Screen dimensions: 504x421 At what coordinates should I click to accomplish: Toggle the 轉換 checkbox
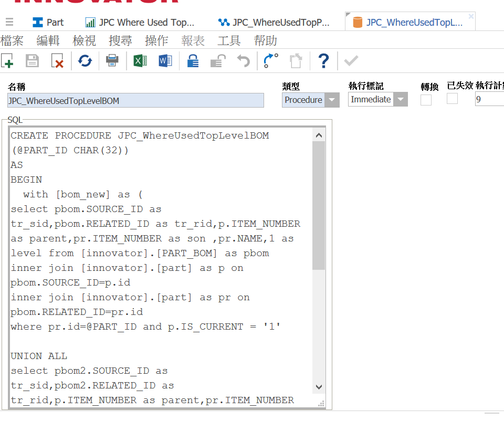(426, 100)
